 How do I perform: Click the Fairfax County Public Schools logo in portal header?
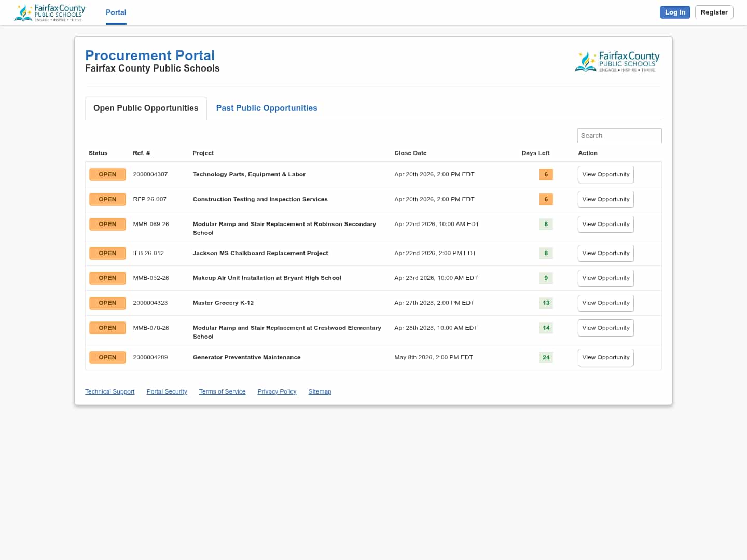click(x=617, y=62)
